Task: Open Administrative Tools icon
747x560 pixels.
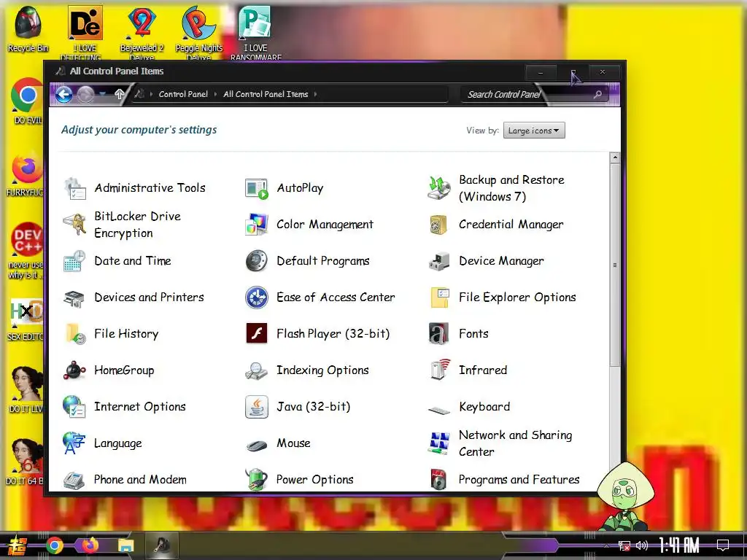Action: tap(74, 189)
